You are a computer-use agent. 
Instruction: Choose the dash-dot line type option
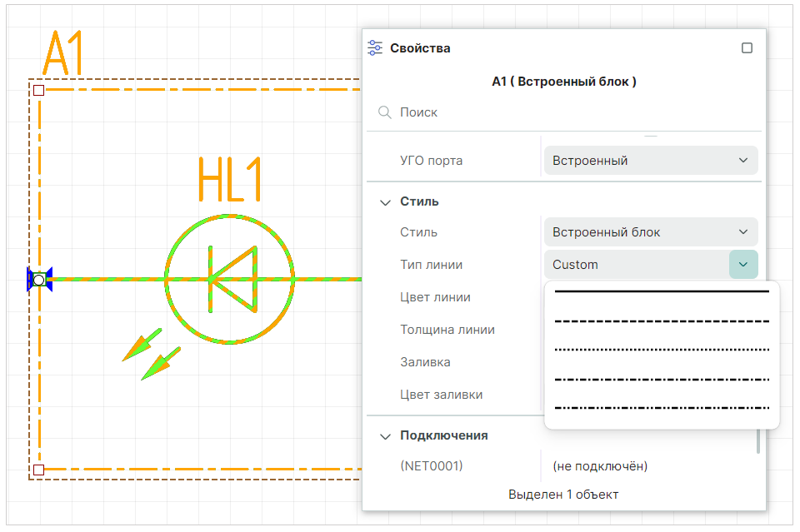[x=662, y=380]
